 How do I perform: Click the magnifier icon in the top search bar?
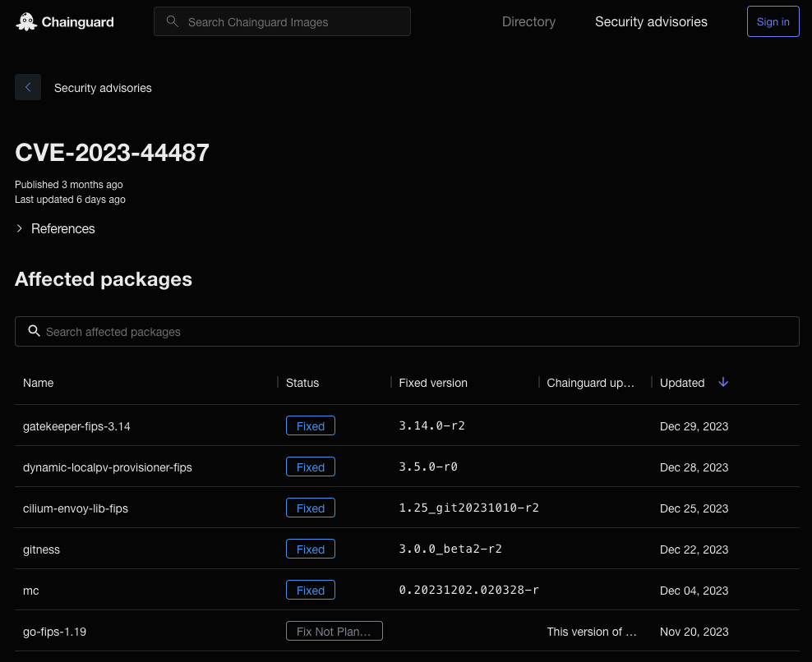pos(172,21)
